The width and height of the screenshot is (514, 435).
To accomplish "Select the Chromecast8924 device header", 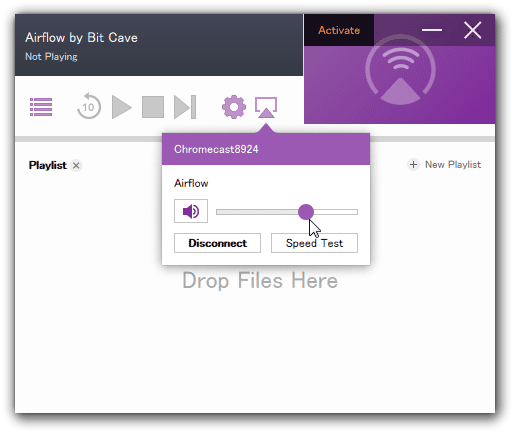I will (266, 149).
